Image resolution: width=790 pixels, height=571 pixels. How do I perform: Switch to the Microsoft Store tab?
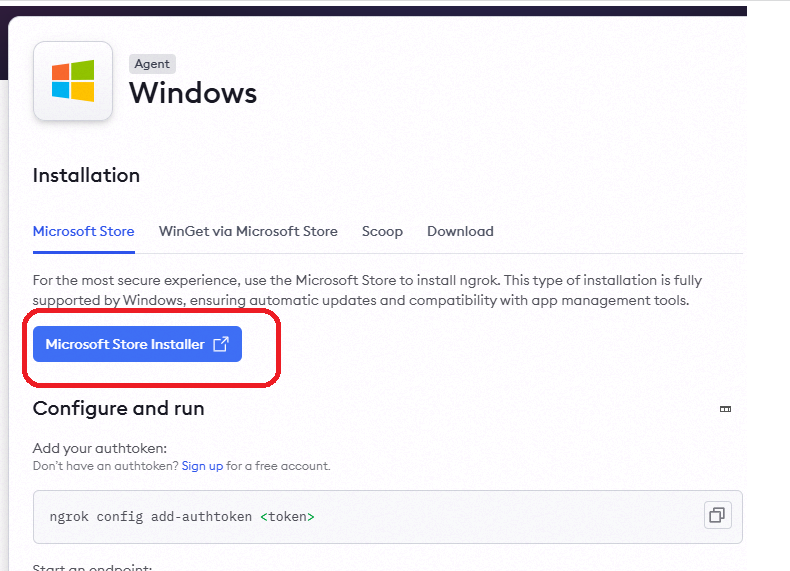coord(84,231)
